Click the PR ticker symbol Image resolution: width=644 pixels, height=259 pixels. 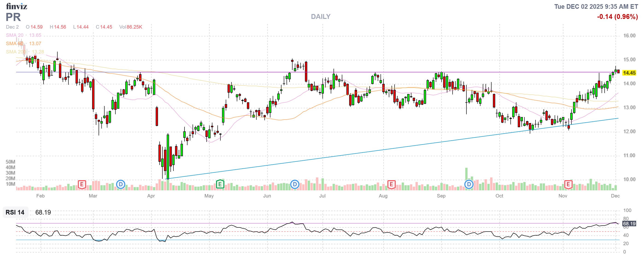(13, 17)
